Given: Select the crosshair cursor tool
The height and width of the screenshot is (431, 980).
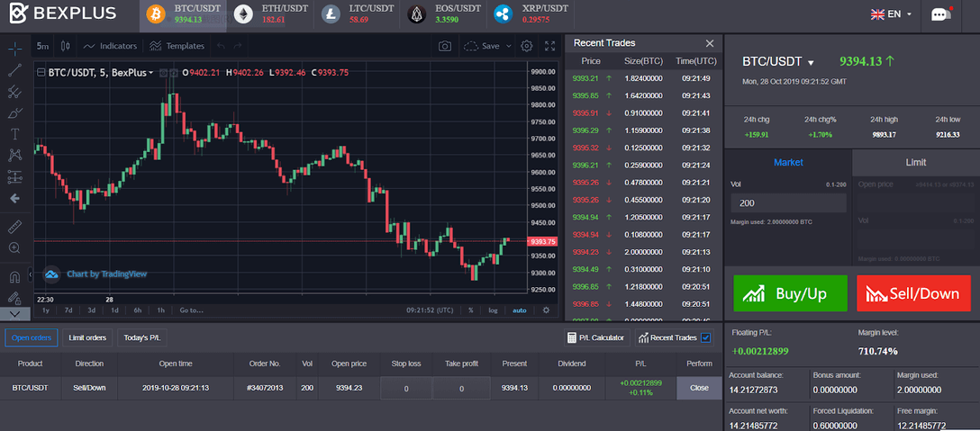Looking at the screenshot, I should coord(15,48).
